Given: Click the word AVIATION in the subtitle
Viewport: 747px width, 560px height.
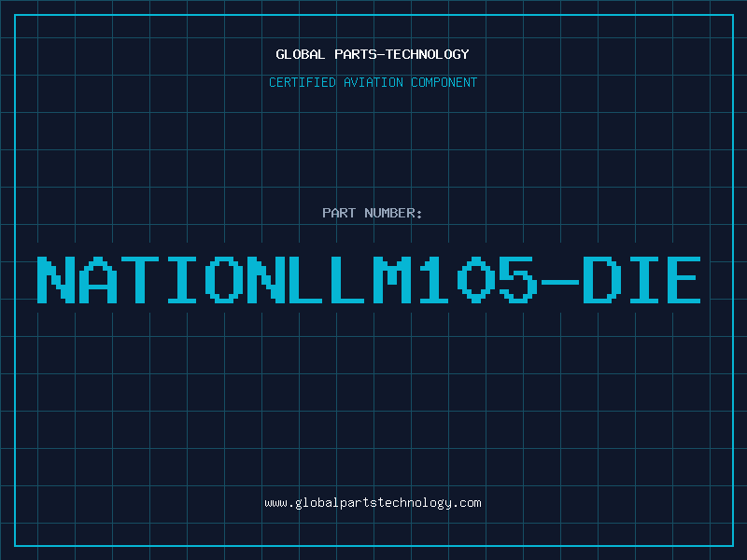Looking at the screenshot, I should click(x=373, y=82).
